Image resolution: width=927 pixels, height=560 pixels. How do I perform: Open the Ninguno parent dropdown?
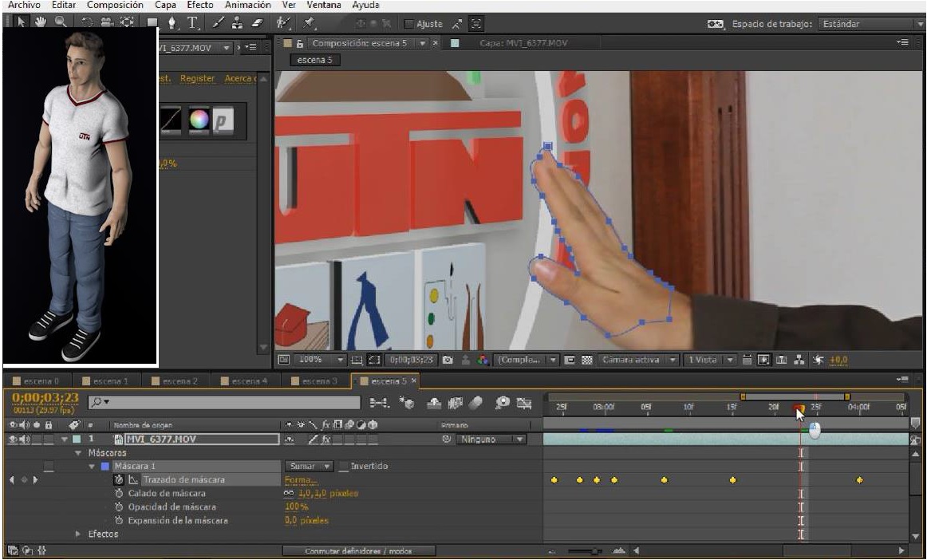click(490, 440)
